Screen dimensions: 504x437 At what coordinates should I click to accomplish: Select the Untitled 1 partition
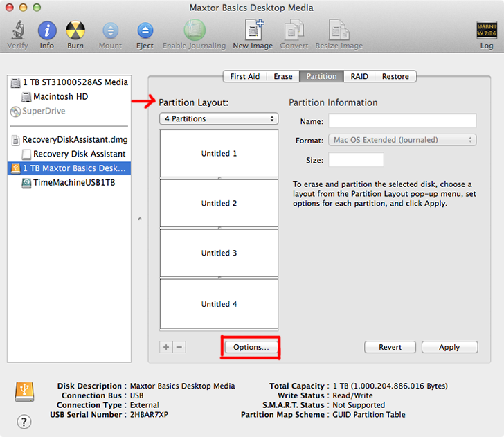[x=219, y=153]
